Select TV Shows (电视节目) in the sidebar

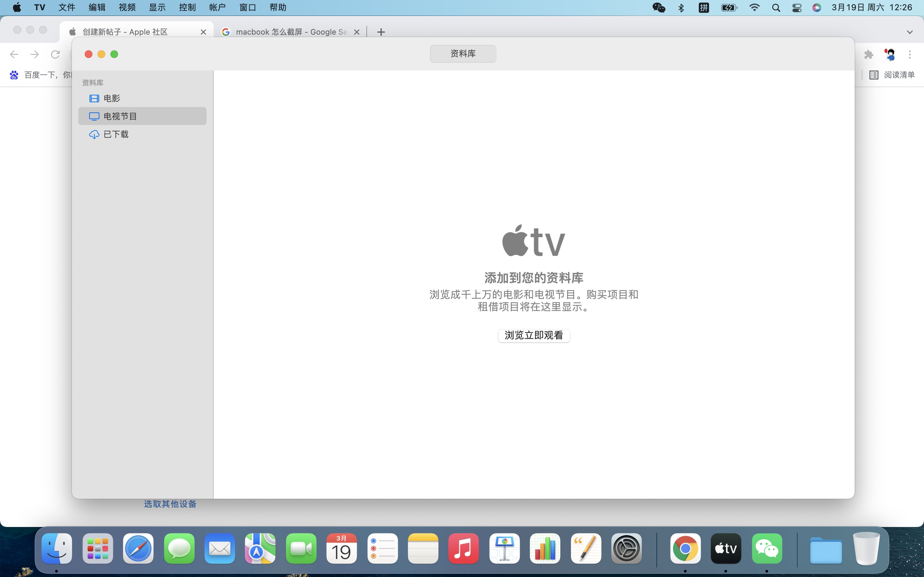click(x=120, y=116)
